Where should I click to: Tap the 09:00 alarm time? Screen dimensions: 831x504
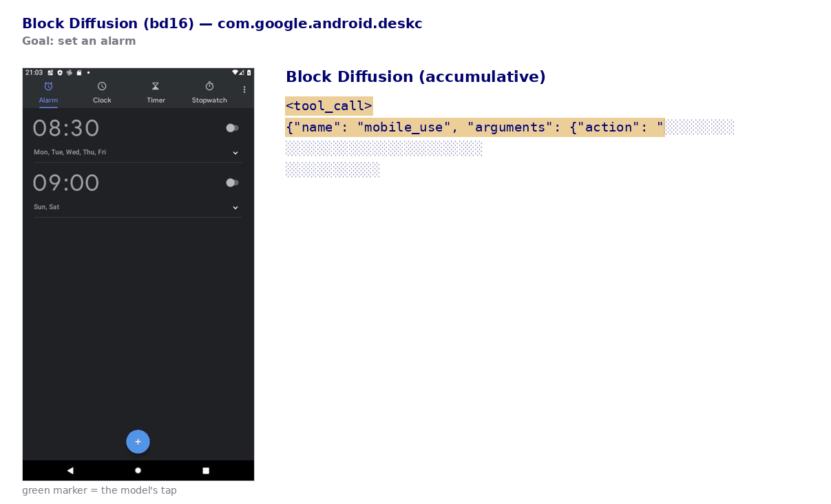click(x=66, y=182)
